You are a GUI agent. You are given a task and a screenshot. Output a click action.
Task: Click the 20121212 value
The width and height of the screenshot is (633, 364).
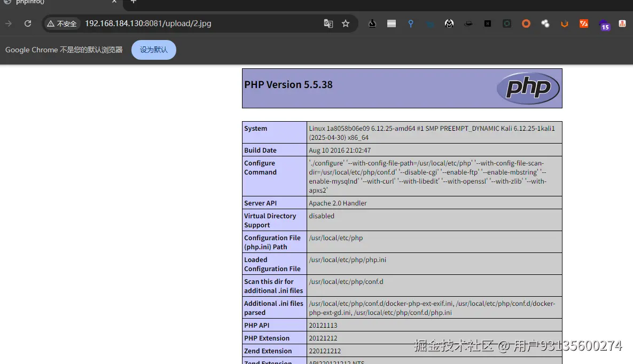pos(323,338)
